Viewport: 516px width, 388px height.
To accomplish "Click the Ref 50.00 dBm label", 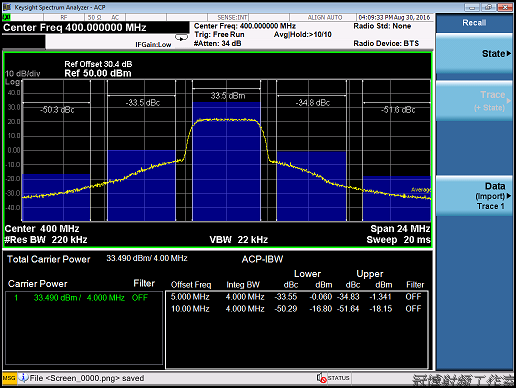I will coord(98,73).
